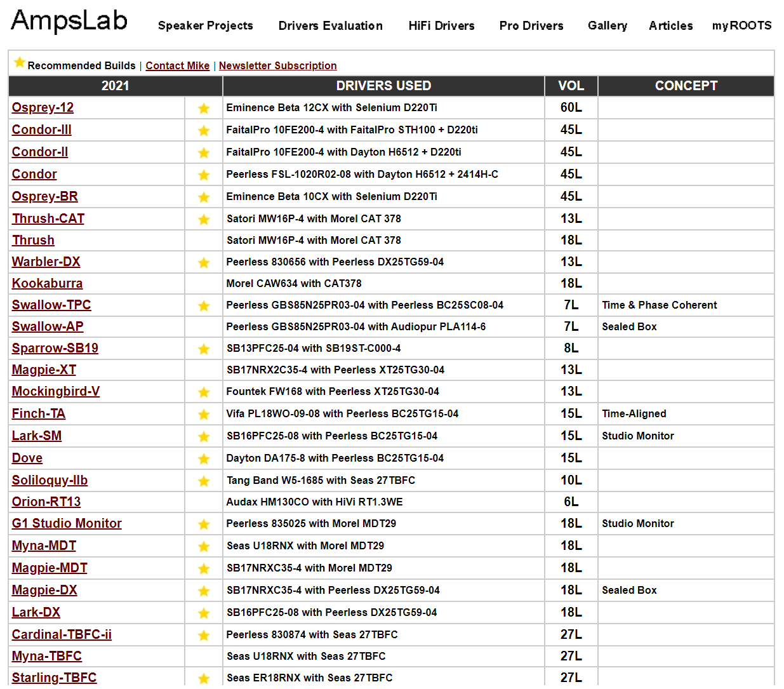Click the star icon in the Swallow-TPC row
The width and height of the screenshot is (784, 689).
(204, 306)
